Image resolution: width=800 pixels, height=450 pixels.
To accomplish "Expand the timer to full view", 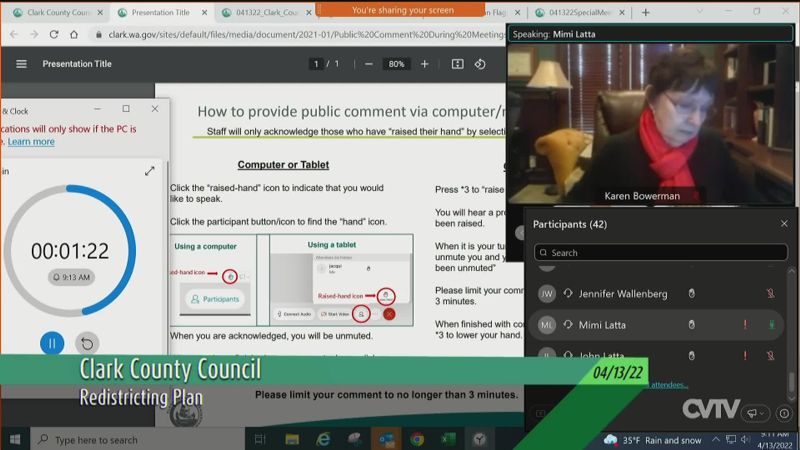I will click(x=149, y=171).
